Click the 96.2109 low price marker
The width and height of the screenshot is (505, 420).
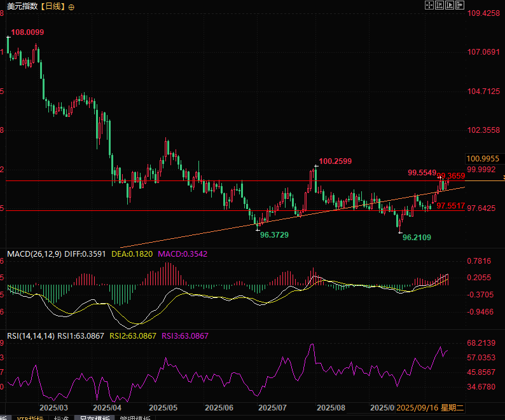coord(417,237)
